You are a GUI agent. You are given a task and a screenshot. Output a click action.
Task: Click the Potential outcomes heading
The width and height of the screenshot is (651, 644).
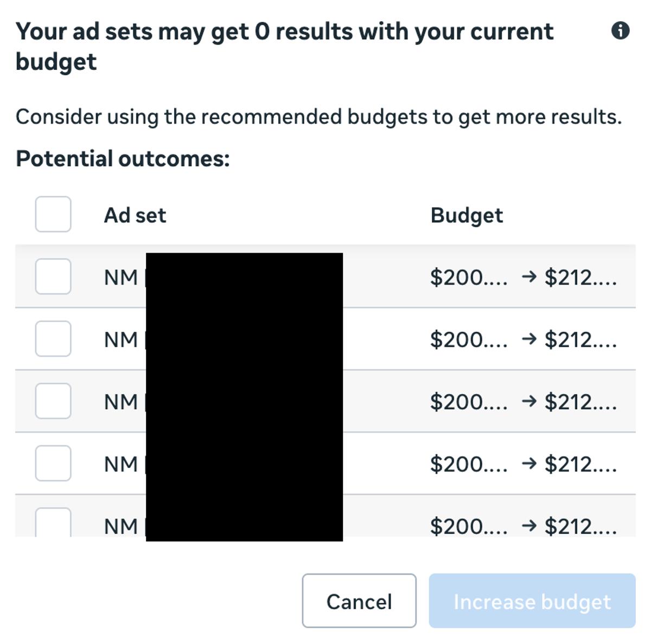tap(123, 158)
